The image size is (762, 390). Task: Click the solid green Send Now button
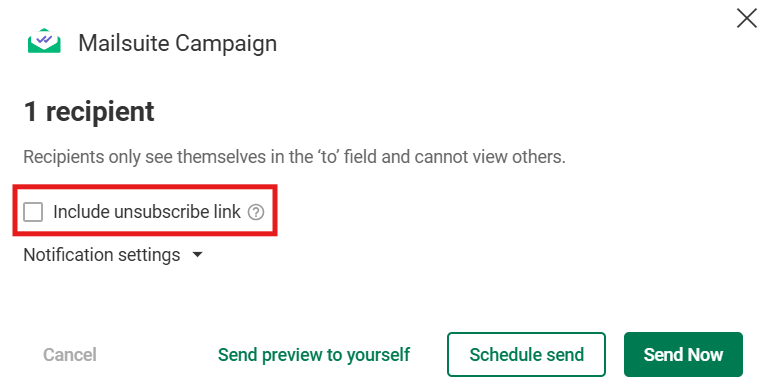[683, 355]
